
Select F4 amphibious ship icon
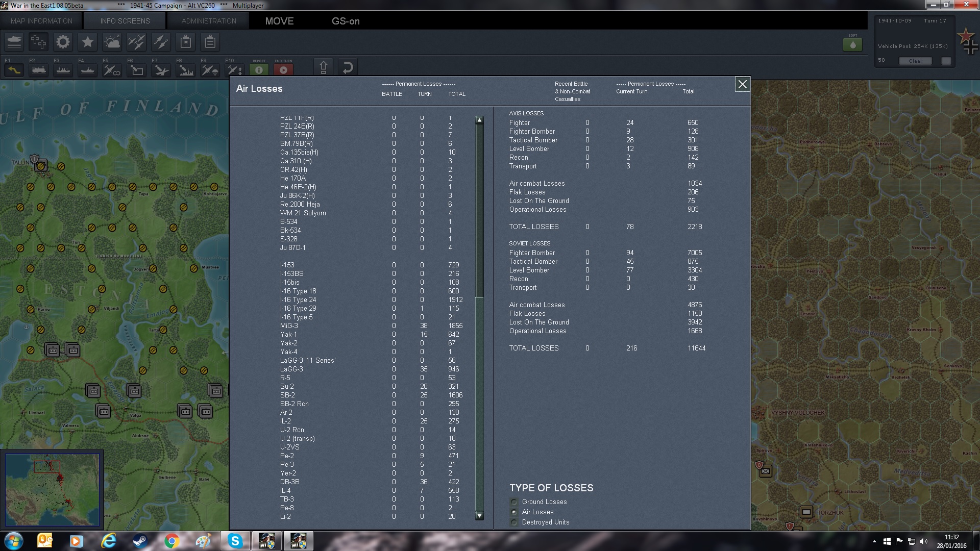pyautogui.click(x=88, y=70)
